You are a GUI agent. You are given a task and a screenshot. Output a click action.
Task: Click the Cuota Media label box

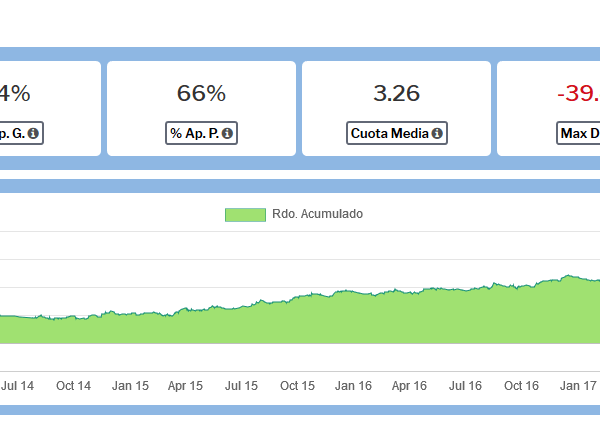click(x=396, y=132)
